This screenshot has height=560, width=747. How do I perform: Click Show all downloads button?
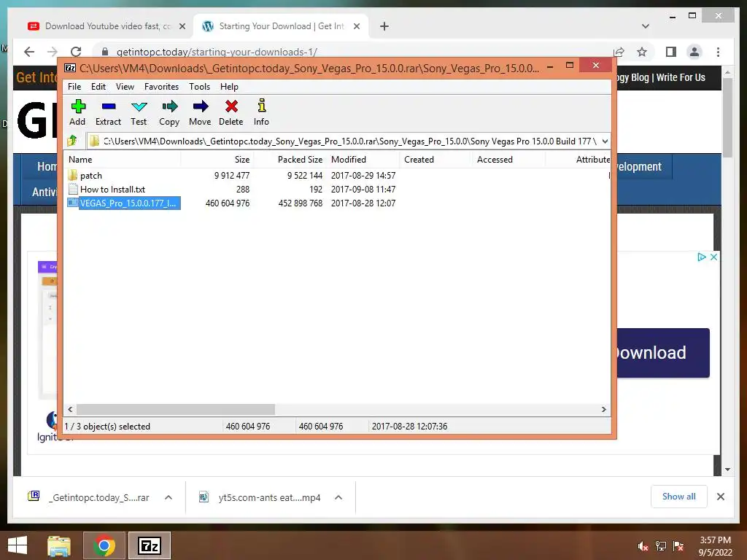tap(679, 497)
